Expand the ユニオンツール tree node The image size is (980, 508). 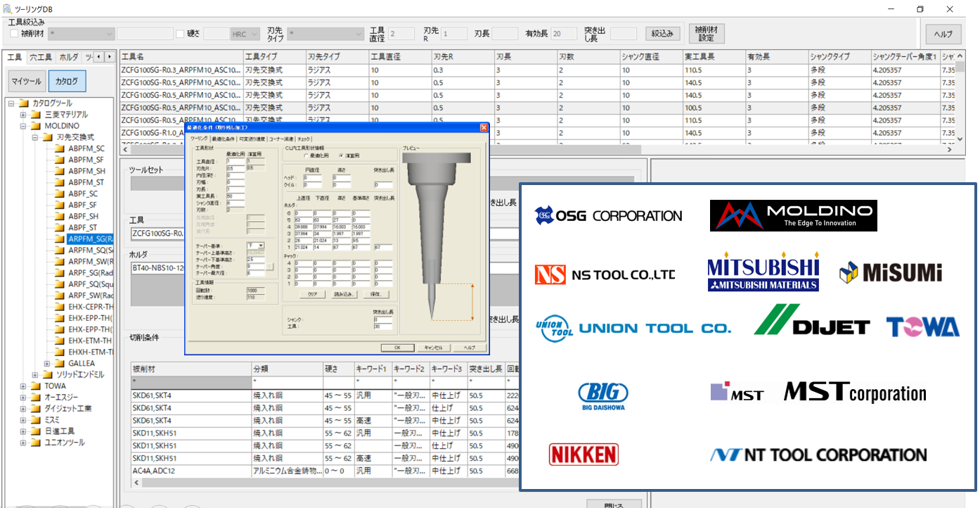pos(23,442)
